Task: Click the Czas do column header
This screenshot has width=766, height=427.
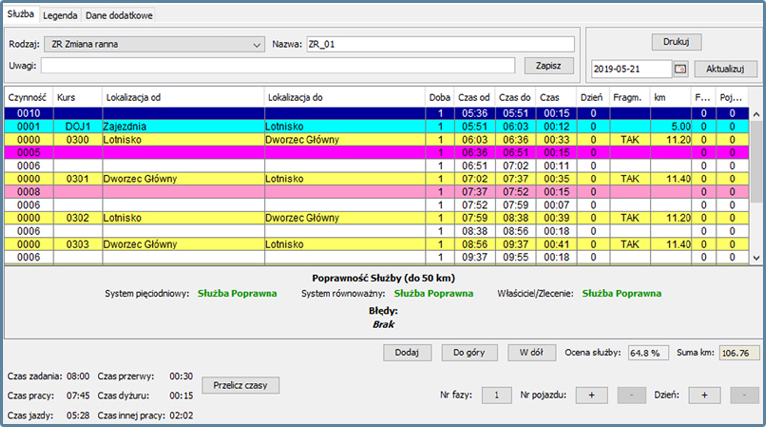Action: [515, 97]
